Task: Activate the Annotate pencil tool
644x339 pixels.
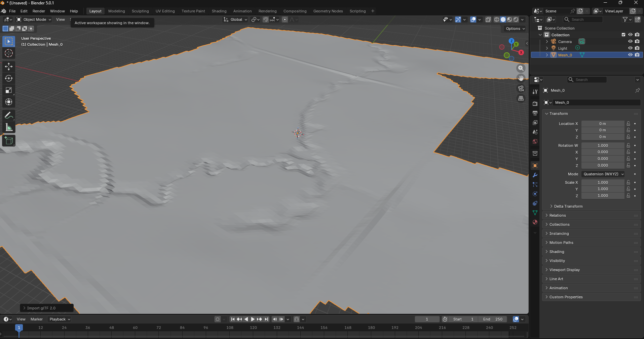Action: (x=9, y=116)
